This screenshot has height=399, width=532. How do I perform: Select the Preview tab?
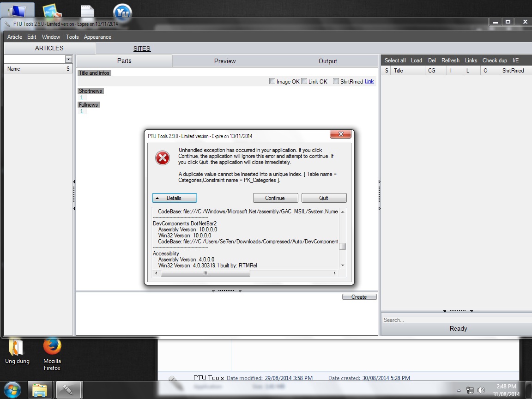coord(224,61)
